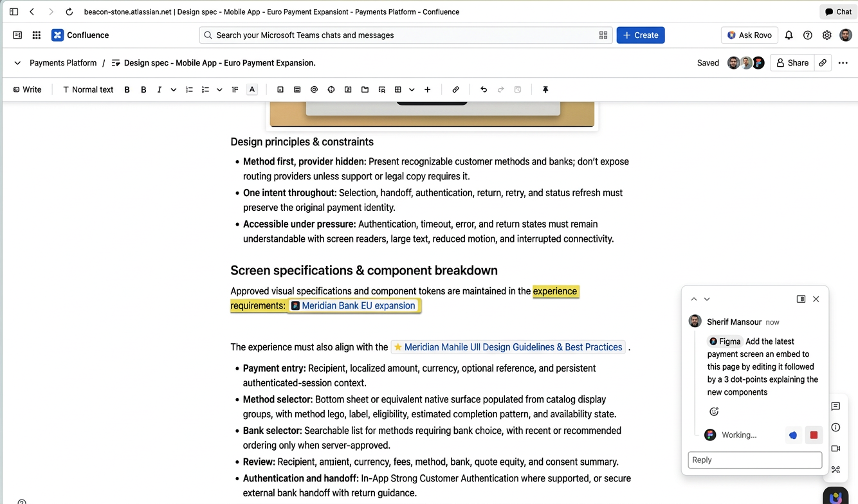Undo the last edit
The width and height of the screenshot is (858, 504).
click(484, 89)
